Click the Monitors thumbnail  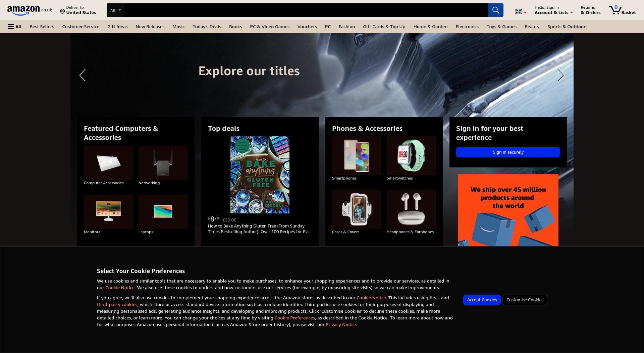click(108, 212)
